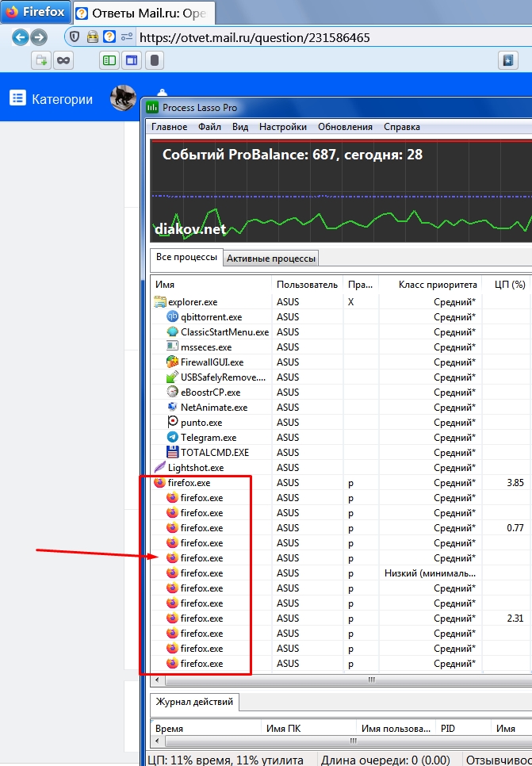
Task: Select the Журнал действий tab
Action: [194, 702]
